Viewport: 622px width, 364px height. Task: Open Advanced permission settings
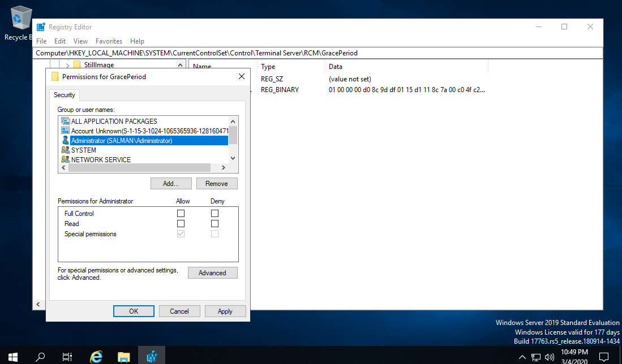[213, 273]
